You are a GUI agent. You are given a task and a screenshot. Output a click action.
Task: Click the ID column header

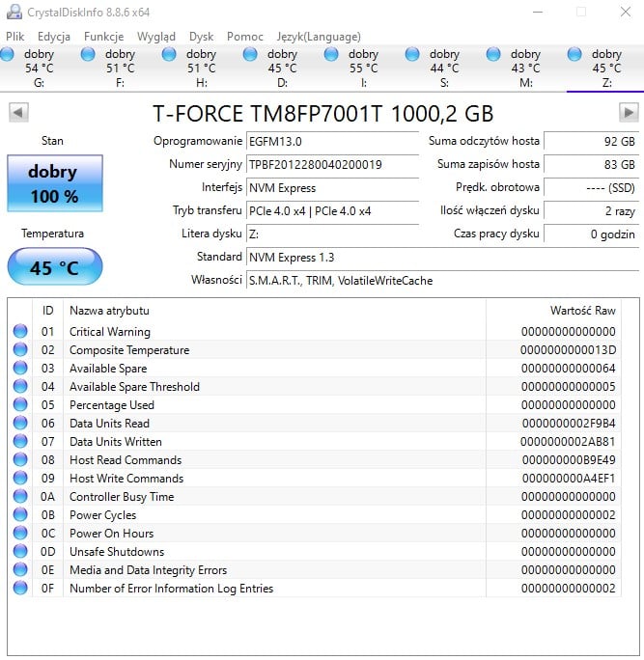coord(47,311)
